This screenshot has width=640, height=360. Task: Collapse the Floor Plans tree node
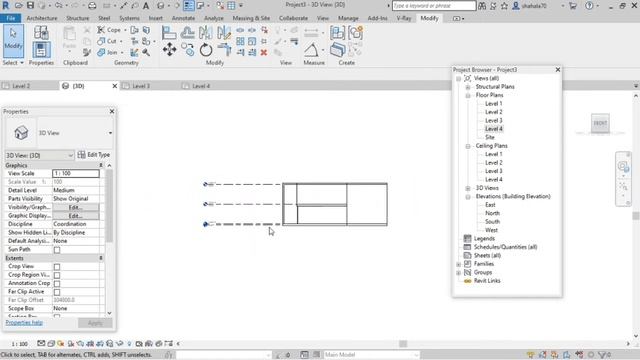468,95
